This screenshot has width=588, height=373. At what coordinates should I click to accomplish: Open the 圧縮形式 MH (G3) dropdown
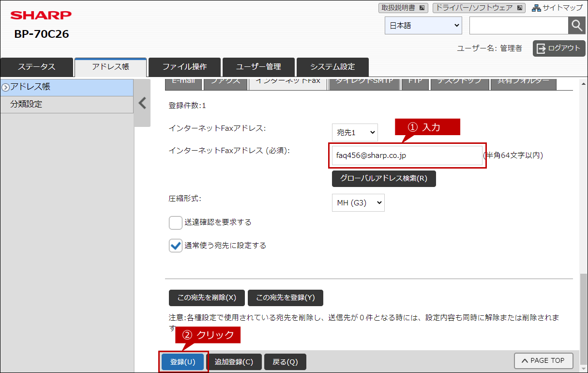coord(358,202)
